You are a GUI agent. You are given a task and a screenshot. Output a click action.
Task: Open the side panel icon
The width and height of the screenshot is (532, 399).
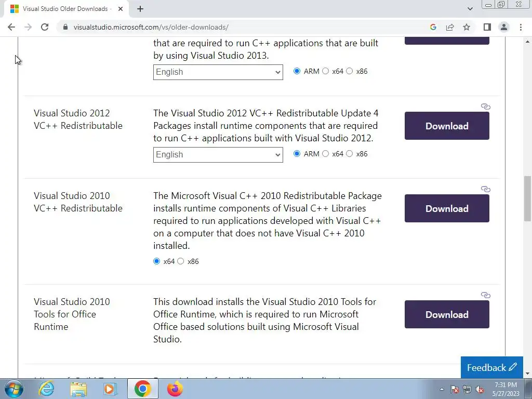tap(487, 27)
